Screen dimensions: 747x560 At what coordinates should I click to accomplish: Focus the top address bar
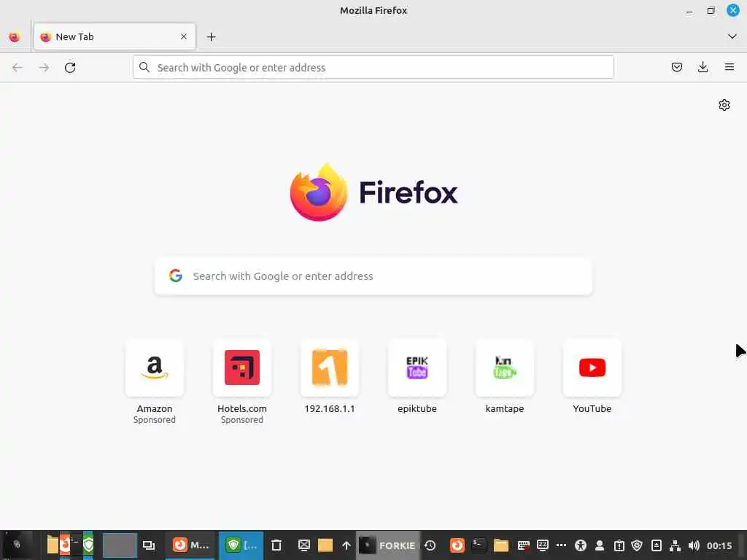(x=373, y=68)
